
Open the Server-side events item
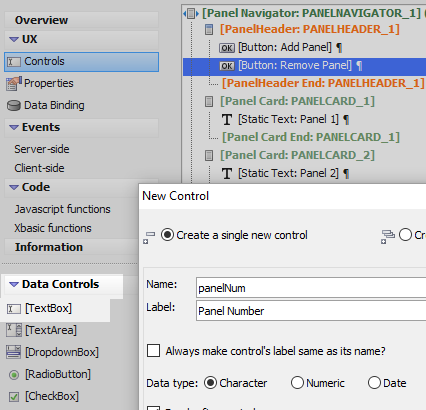coord(42,149)
